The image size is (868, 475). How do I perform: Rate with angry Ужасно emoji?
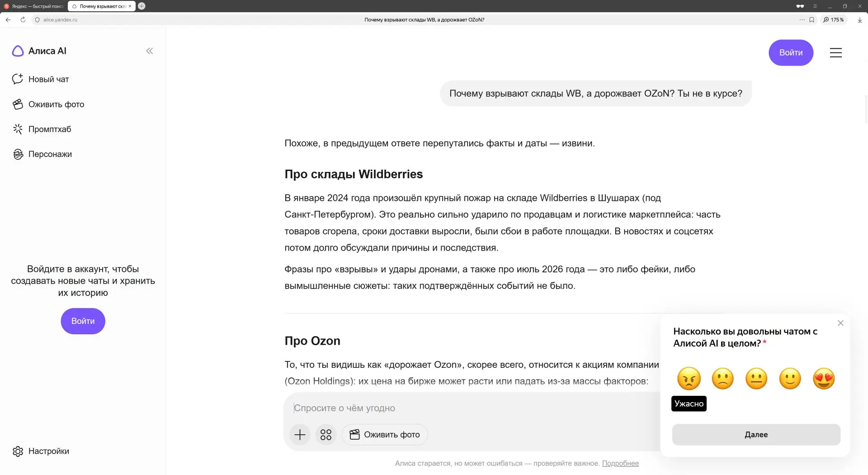[x=689, y=379]
